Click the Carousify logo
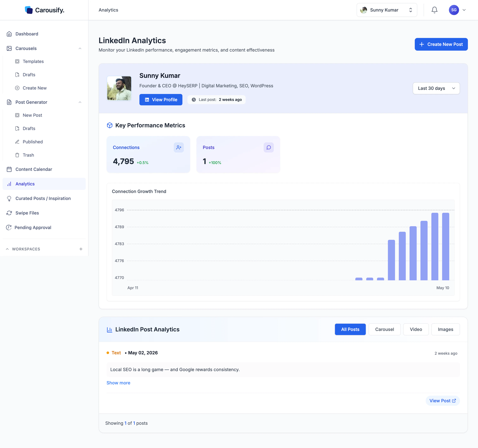 pos(44,10)
